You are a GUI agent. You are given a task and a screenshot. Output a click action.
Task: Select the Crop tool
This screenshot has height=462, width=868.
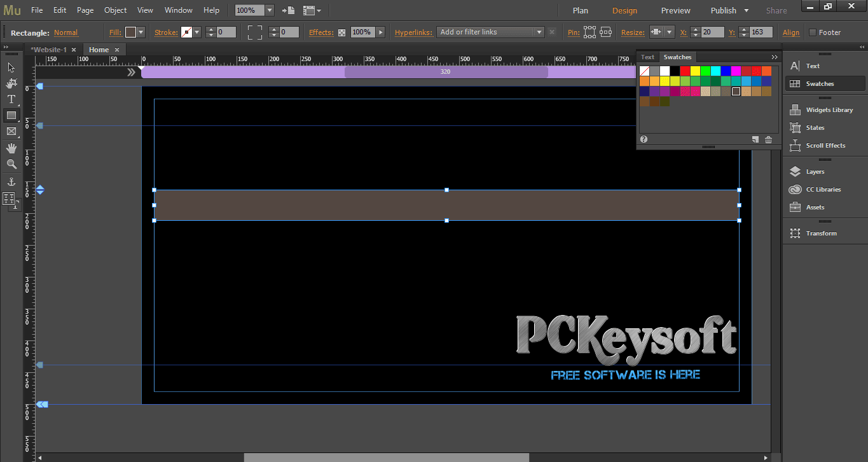click(11, 83)
